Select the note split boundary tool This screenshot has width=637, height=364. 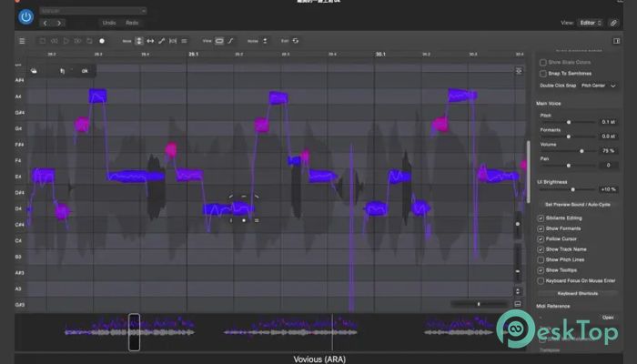click(x=173, y=41)
